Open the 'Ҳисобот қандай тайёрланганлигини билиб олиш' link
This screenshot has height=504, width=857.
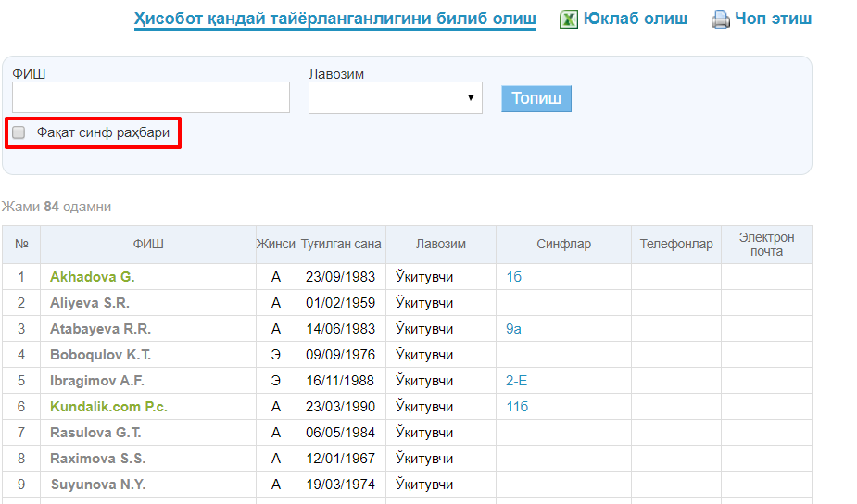pos(335,19)
